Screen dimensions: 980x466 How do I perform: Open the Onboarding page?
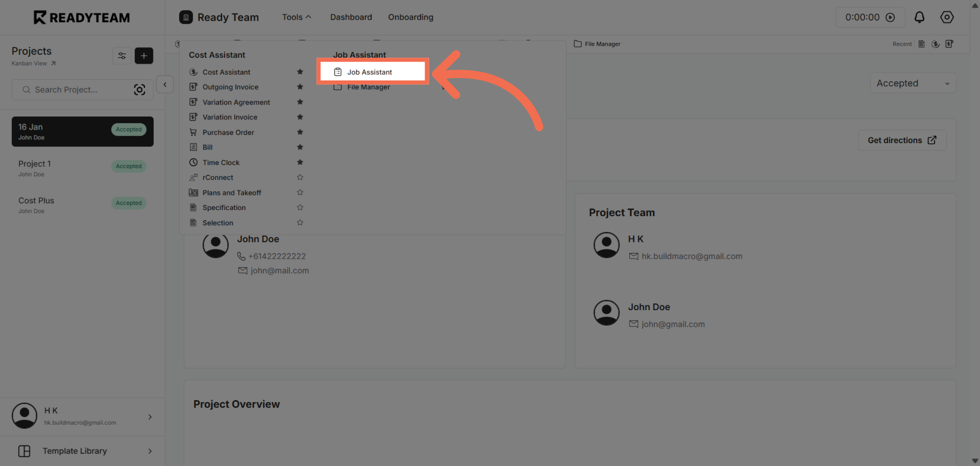[x=410, y=17]
